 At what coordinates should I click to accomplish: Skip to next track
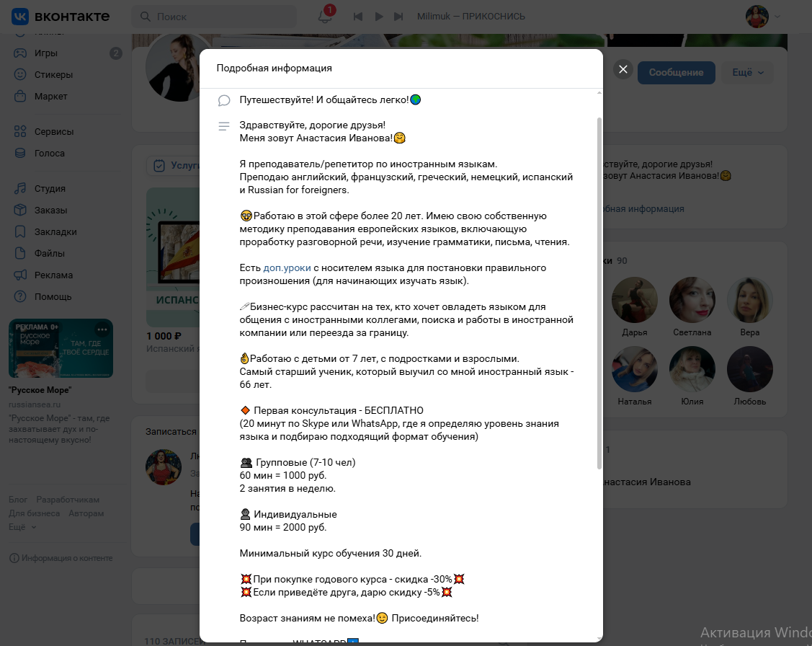(398, 17)
